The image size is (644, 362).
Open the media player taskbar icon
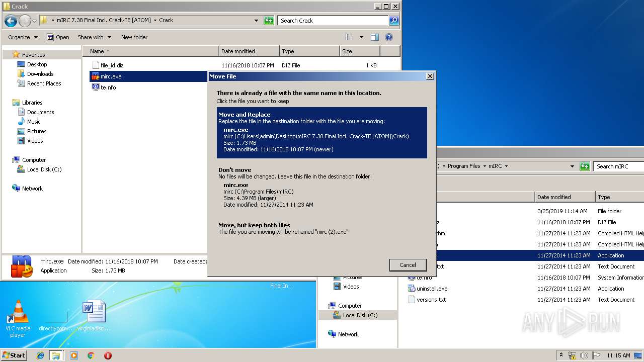pos(74,355)
